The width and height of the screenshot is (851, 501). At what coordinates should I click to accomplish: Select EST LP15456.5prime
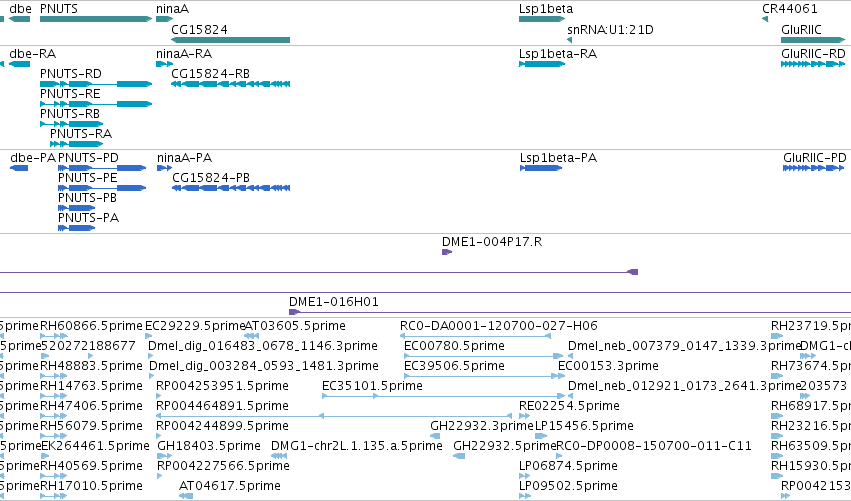click(585, 427)
